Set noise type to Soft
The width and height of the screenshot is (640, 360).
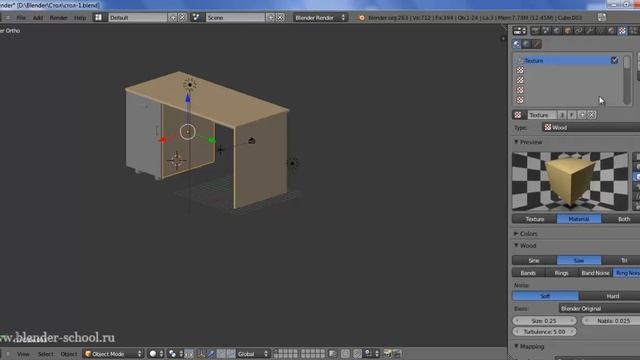click(x=545, y=296)
